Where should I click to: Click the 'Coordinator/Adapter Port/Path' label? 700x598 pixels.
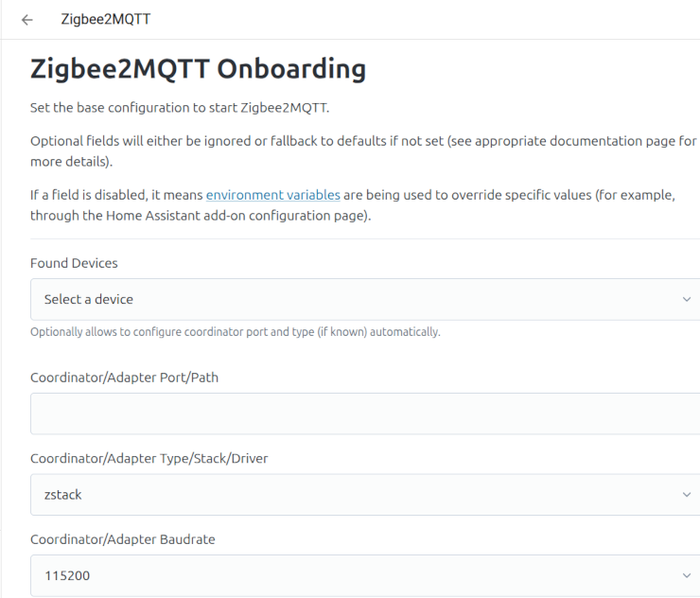point(125,378)
